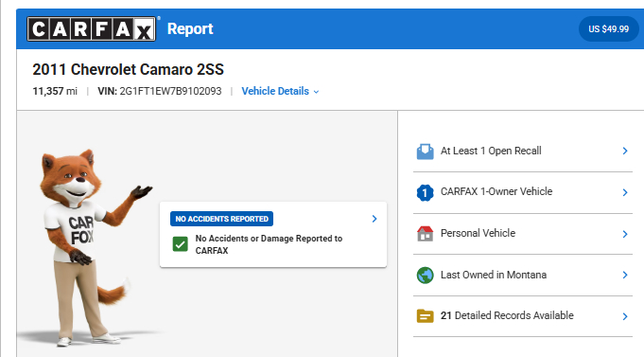Select the VIN 2G1FT1EW7B9102093 text
644x357 pixels.
click(x=160, y=91)
